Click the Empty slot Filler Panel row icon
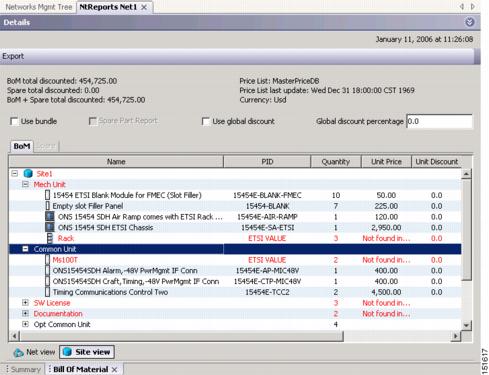The width and height of the screenshot is (489, 375). [x=48, y=206]
